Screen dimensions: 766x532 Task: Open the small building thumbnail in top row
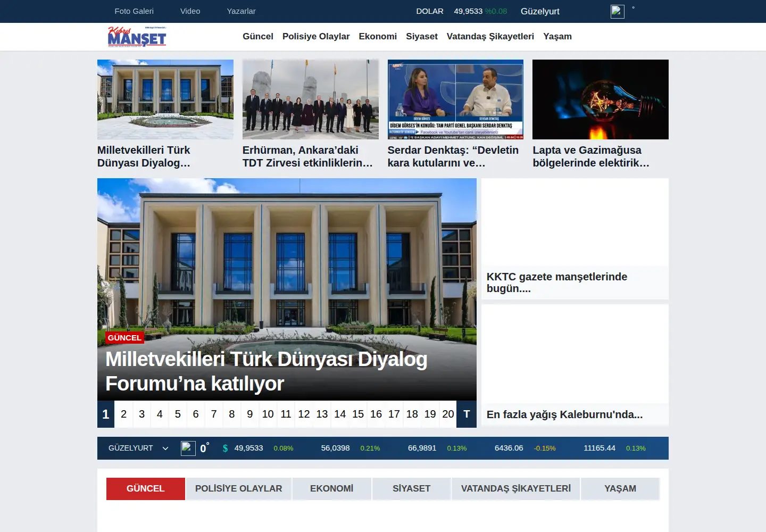165,99
